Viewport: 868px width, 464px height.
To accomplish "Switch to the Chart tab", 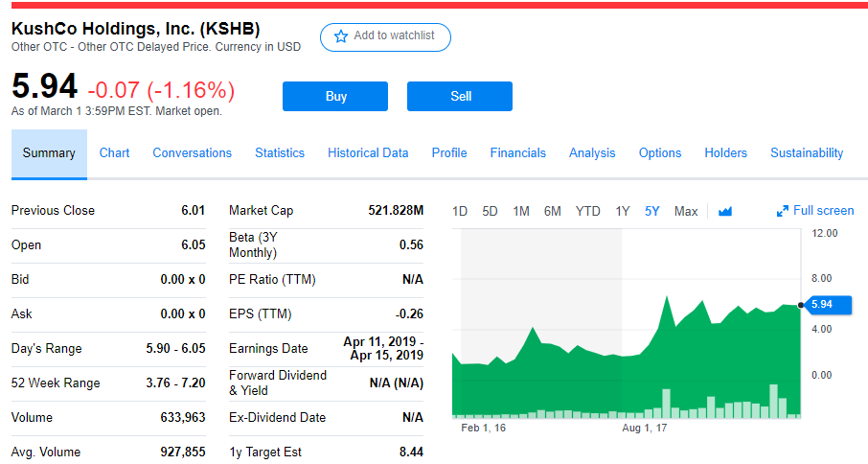I will coord(114,153).
